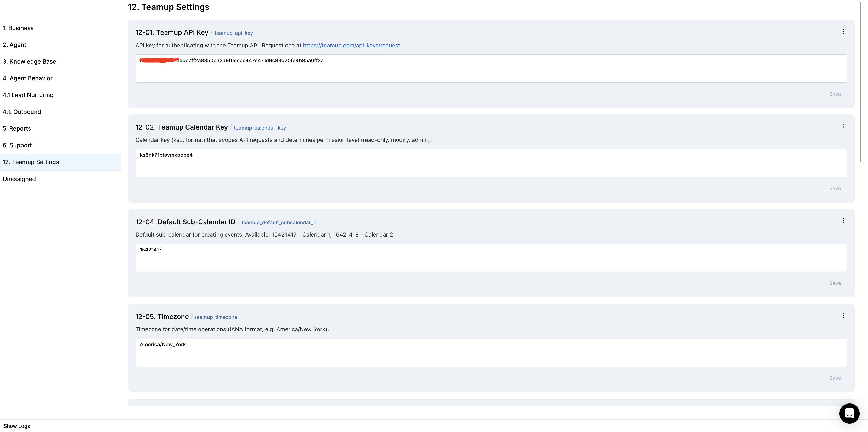Image resolution: width=868 pixels, height=432 pixels.
Task: Click the teamup_default_subcalendar_id variable link
Action: tap(279, 222)
